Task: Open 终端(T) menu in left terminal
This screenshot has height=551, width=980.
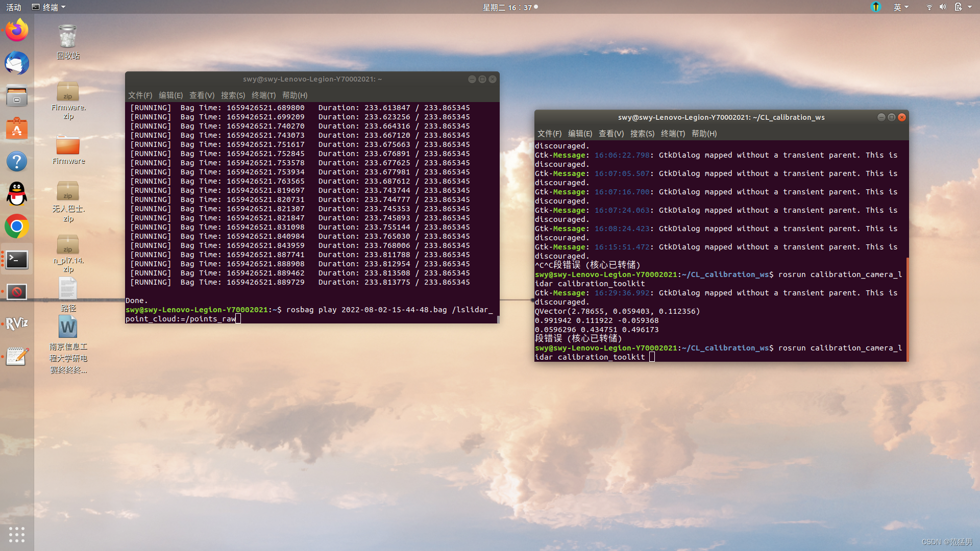Action: [x=264, y=95]
